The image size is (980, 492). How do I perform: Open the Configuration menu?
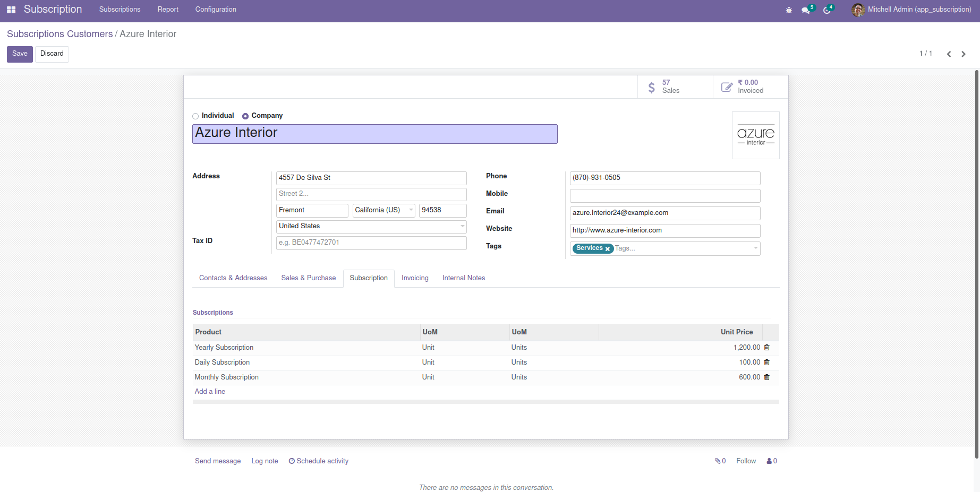(216, 10)
